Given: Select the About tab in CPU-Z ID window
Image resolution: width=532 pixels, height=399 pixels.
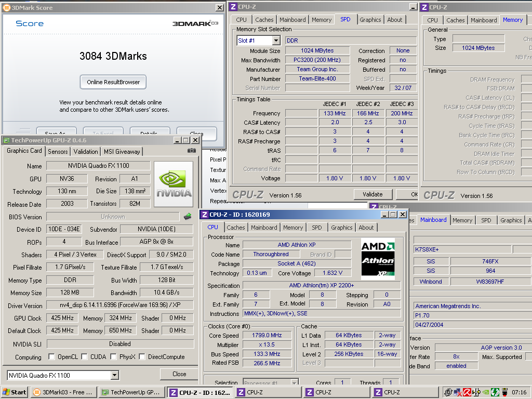Looking at the screenshot, I should coord(366,228).
